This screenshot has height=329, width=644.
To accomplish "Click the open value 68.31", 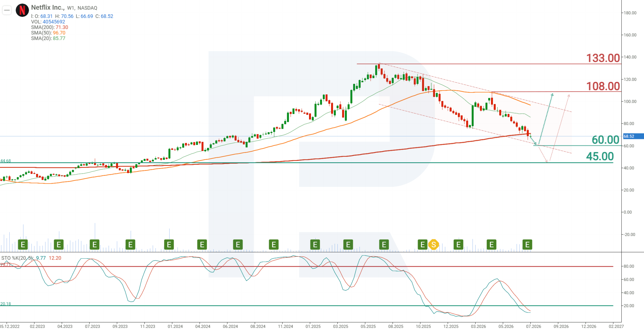I will (x=47, y=16).
